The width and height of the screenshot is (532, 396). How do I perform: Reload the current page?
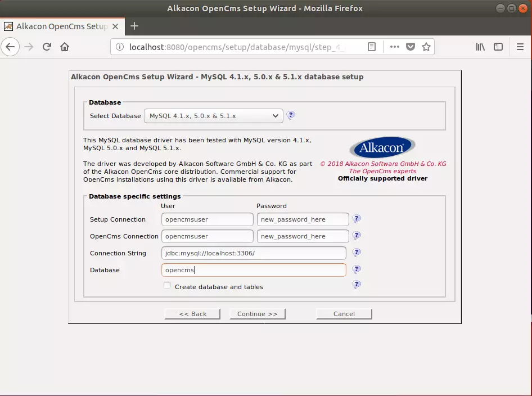coord(47,47)
